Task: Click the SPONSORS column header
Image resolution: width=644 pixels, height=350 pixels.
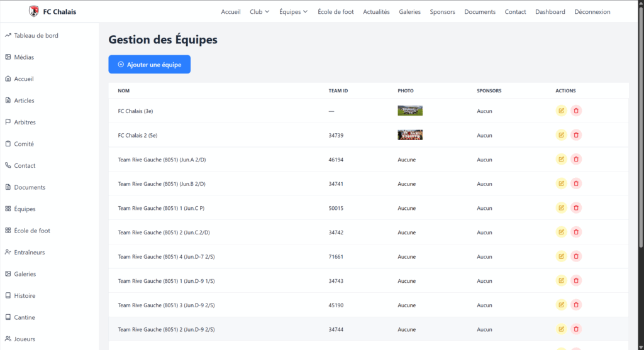Action: click(x=489, y=90)
